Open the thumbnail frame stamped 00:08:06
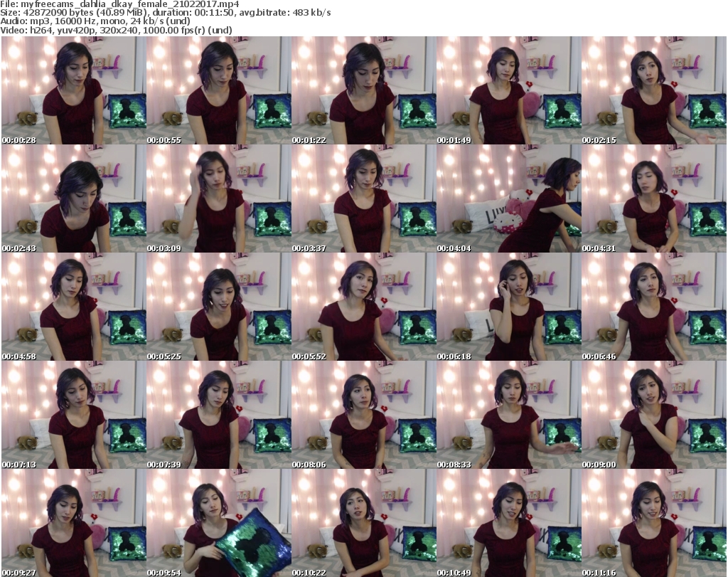The height and width of the screenshot is (577, 728). point(363,415)
